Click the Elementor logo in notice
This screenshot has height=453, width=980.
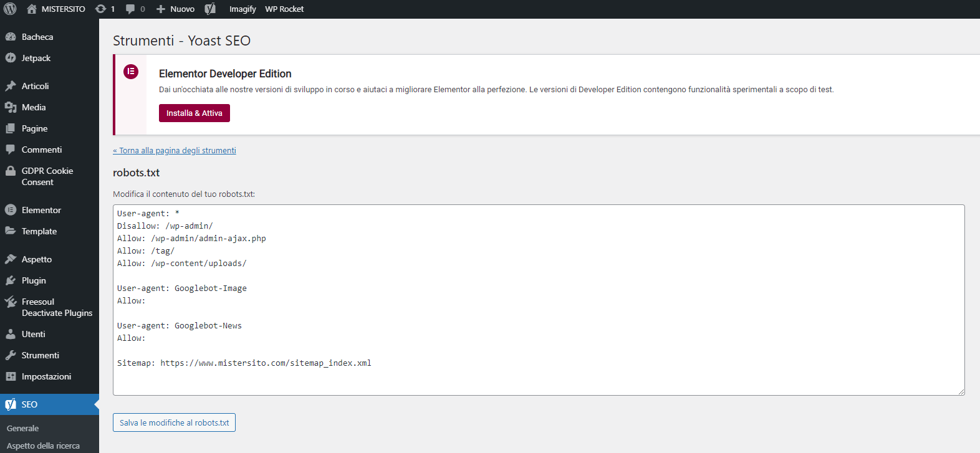click(x=131, y=72)
